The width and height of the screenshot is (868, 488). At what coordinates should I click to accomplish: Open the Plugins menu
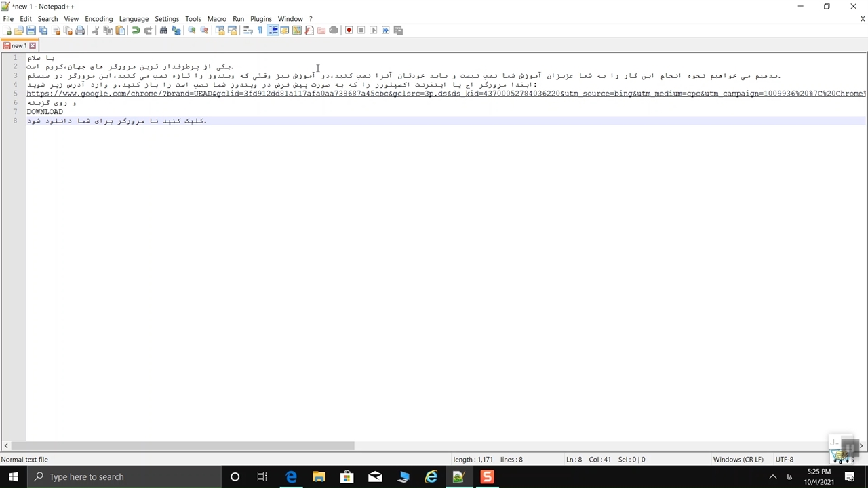click(x=260, y=19)
